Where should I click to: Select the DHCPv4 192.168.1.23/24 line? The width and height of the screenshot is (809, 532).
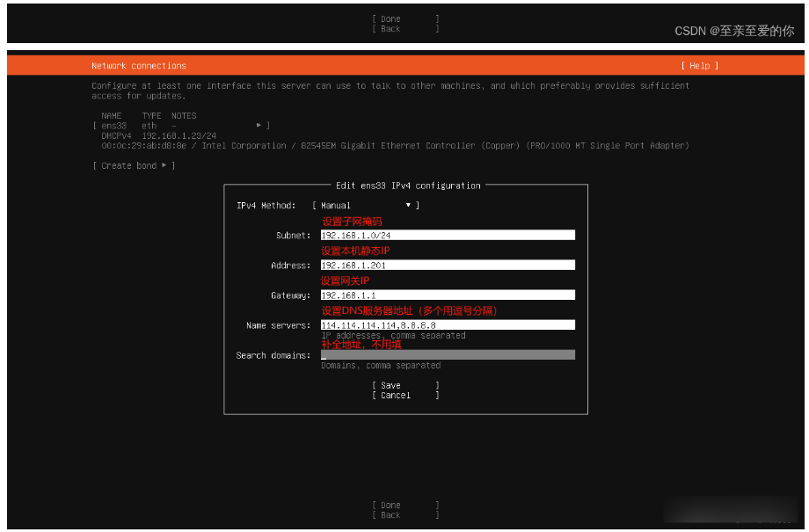158,136
